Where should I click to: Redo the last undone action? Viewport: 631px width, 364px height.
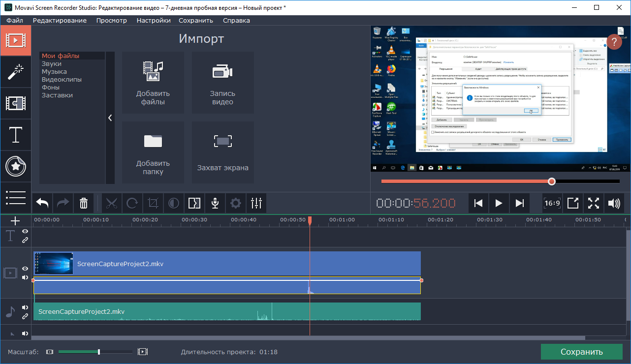pos(63,203)
